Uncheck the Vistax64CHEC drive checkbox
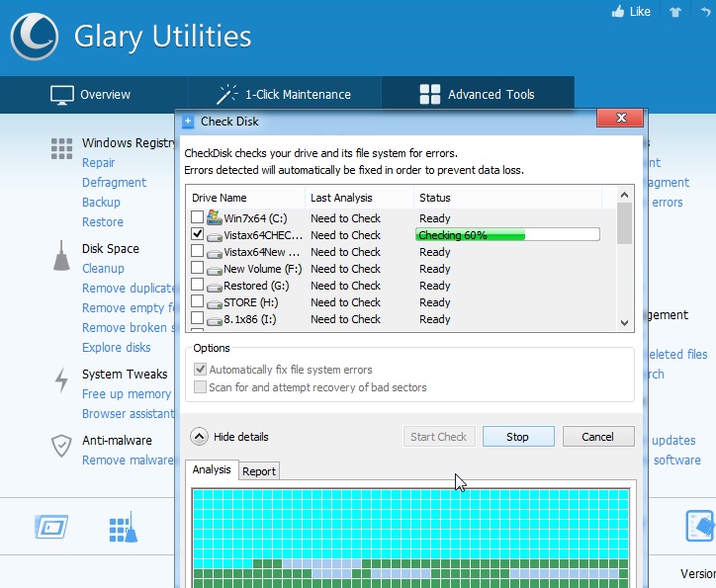Image resolution: width=716 pixels, height=588 pixels. pos(197,234)
